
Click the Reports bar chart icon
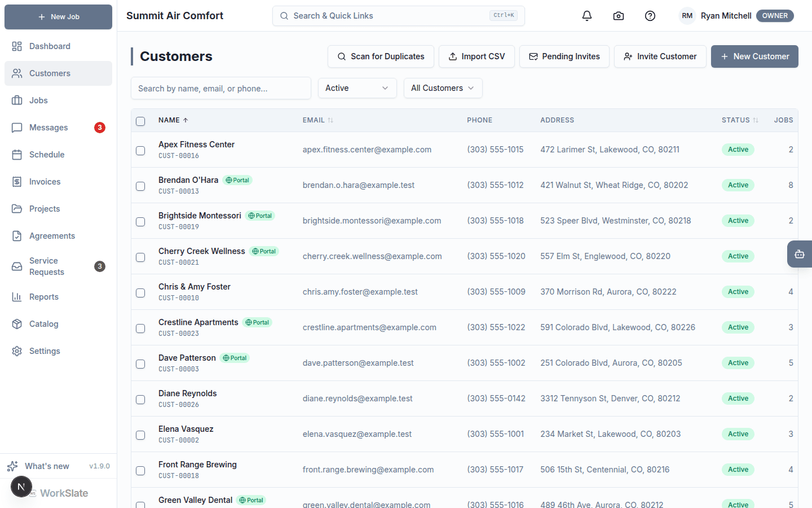(x=17, y=297)
